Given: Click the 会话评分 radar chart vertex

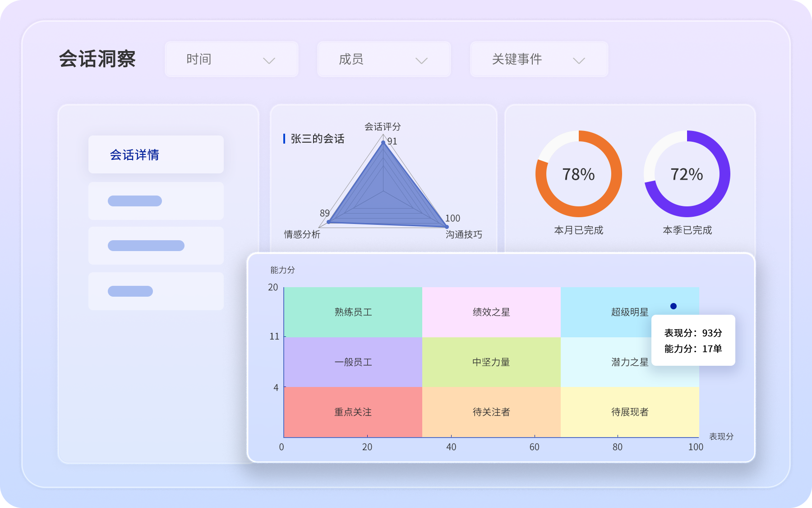Looking at the screenshot, I should (x=383, y=143).
